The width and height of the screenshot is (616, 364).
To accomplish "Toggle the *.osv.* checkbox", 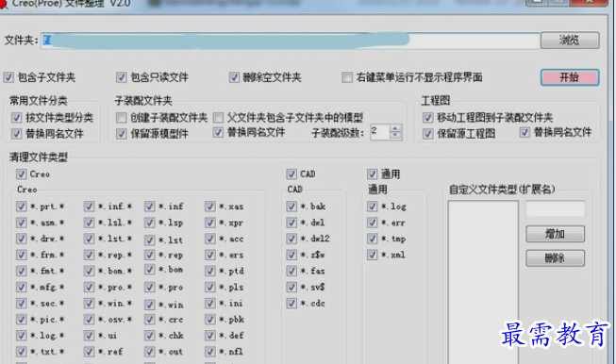I will pos(90,320).
